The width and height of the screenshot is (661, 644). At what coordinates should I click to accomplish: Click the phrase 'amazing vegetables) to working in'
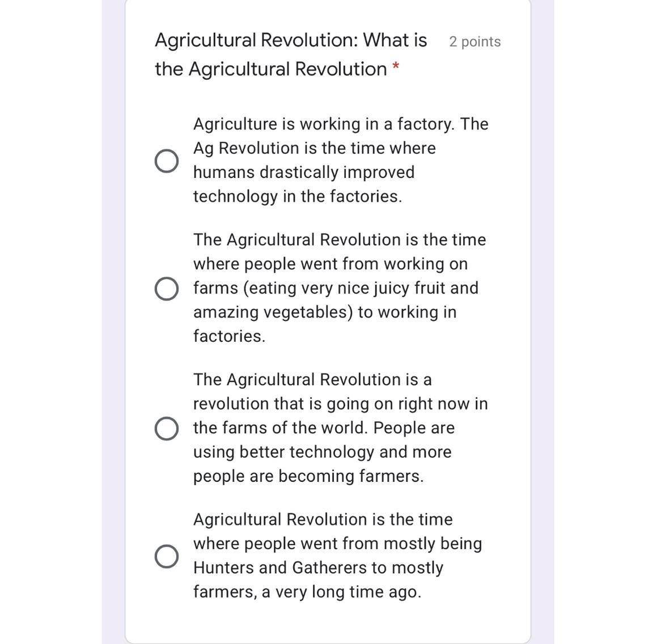pyautogui.click(x=325, y=312)
